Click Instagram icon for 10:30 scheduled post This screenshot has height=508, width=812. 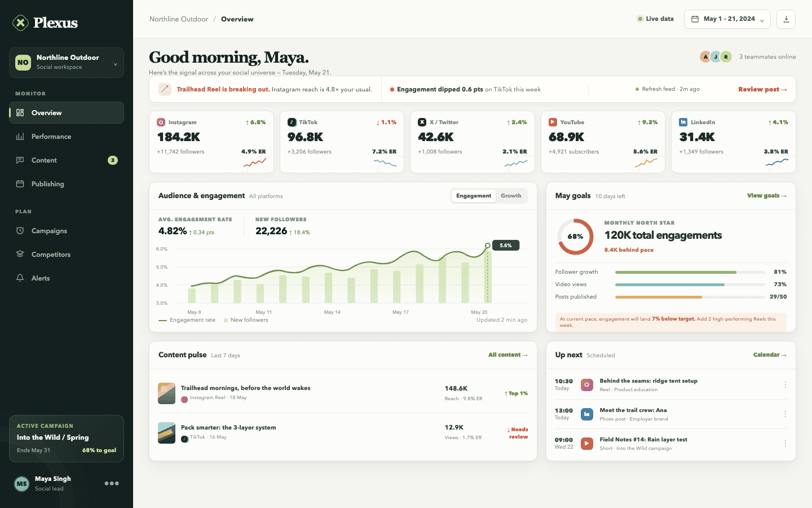(x=587, y=385)
